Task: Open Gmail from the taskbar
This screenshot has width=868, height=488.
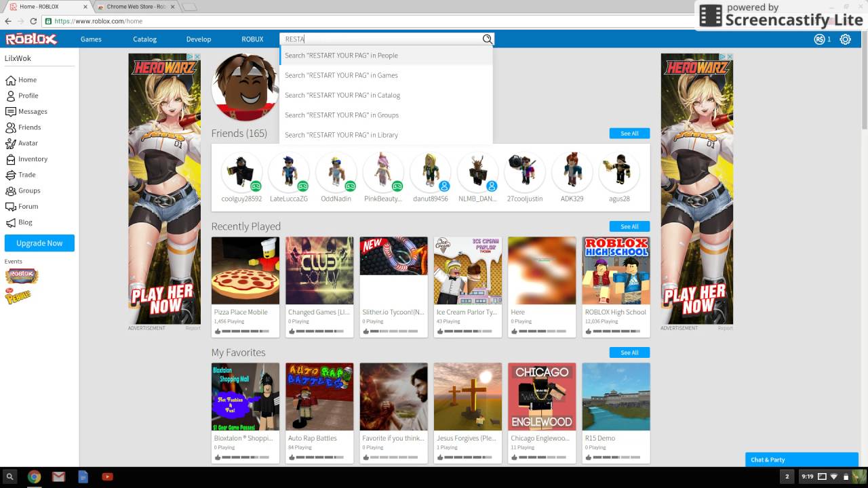Action: [x=58, y=477]
